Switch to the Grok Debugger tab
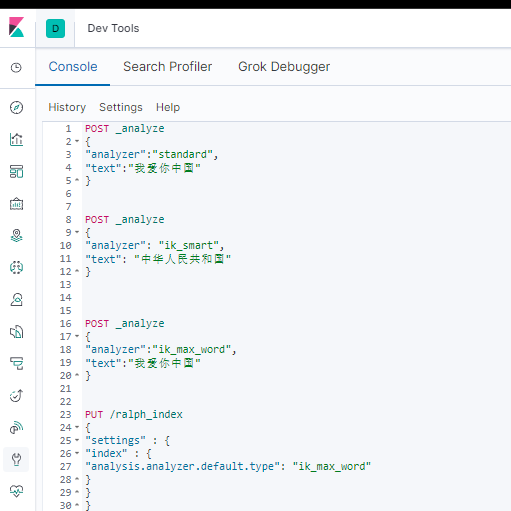Screen dimensions: 511x511 tap(284, 67)
